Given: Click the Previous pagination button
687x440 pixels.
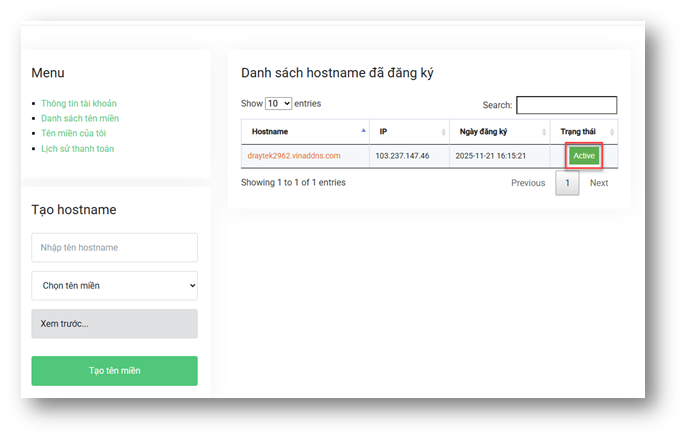Looking at the screenshot, I should [x=528, y=183].
